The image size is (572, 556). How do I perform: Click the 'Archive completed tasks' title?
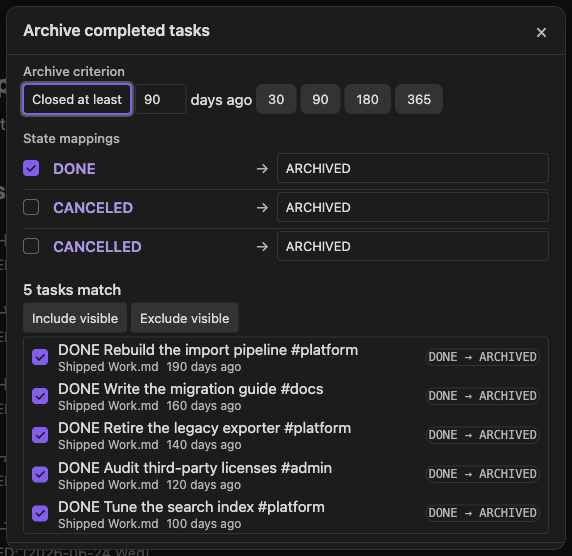[117, 30]
